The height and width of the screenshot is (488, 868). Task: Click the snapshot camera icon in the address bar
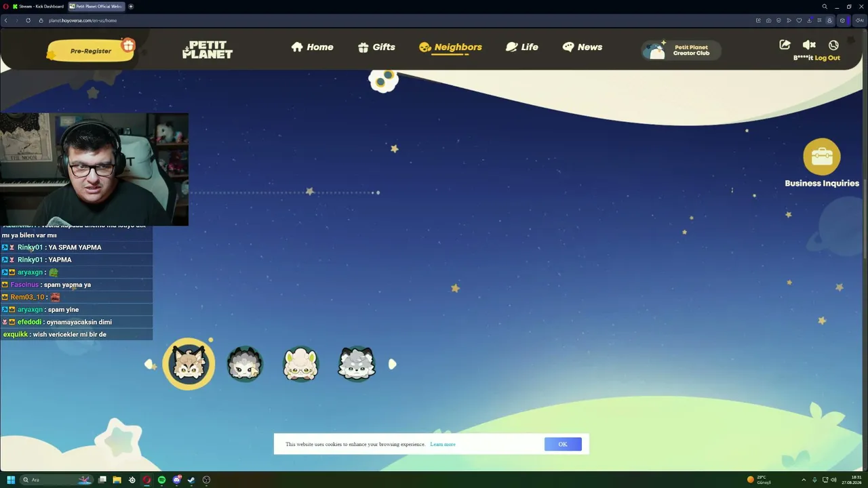[x=768, y=20]
